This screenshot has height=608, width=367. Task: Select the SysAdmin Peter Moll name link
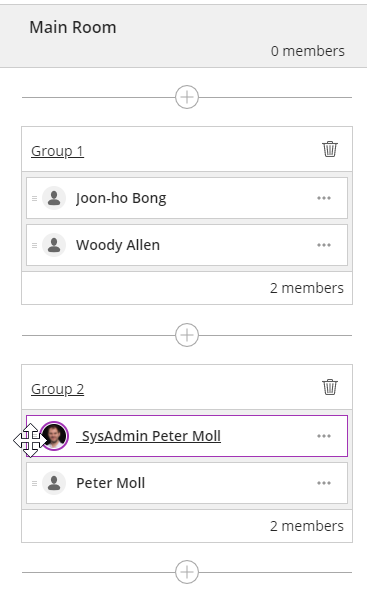(x=149, y=436)
